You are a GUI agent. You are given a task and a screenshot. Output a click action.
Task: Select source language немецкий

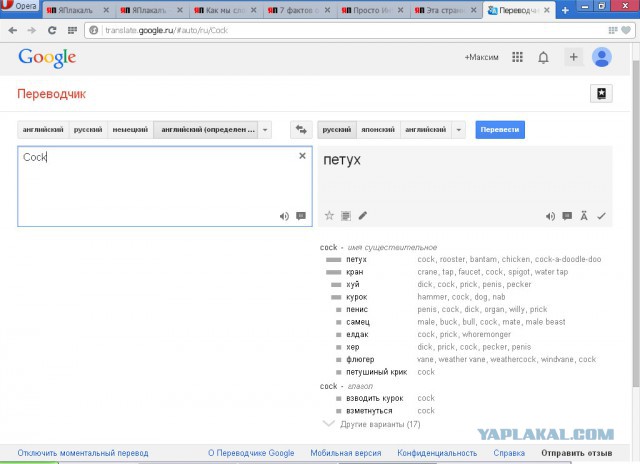pos(130,130)
